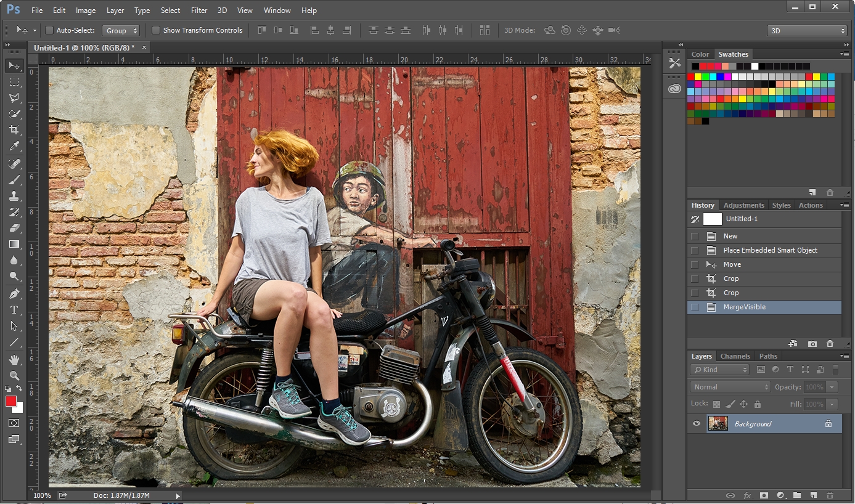Click the Delete Layer trash icon
The height and width of the screenshot is (504, 855).
coord(830,495)
